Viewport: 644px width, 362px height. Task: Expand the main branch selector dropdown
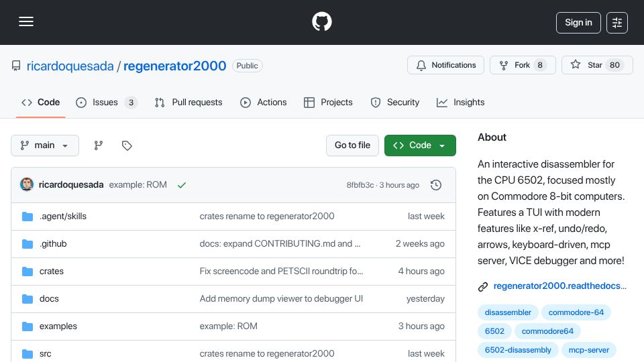(x=45, y=145)
